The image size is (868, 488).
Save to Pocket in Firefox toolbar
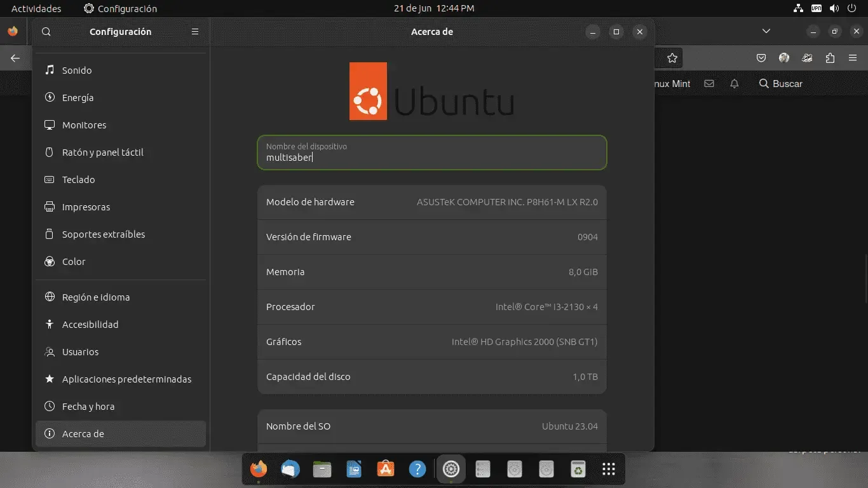point(761,58)
